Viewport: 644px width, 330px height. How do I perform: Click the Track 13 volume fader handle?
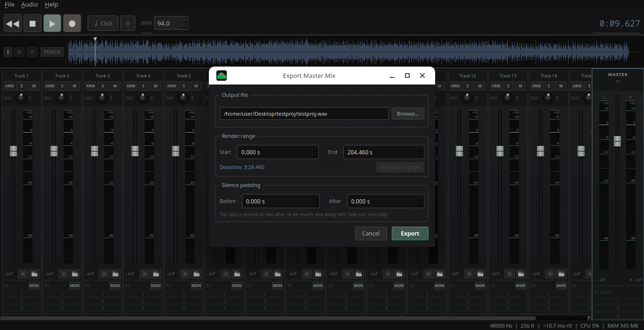click(500, 151)
